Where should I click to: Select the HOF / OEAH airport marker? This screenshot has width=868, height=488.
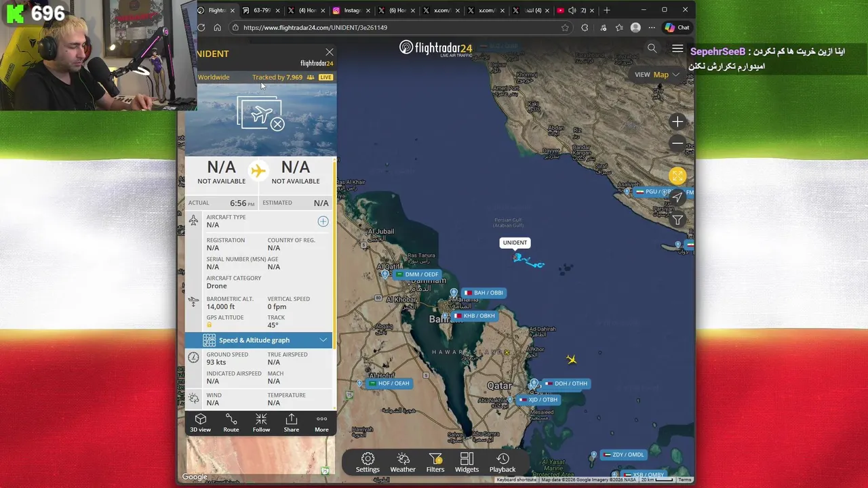point(389,384)
